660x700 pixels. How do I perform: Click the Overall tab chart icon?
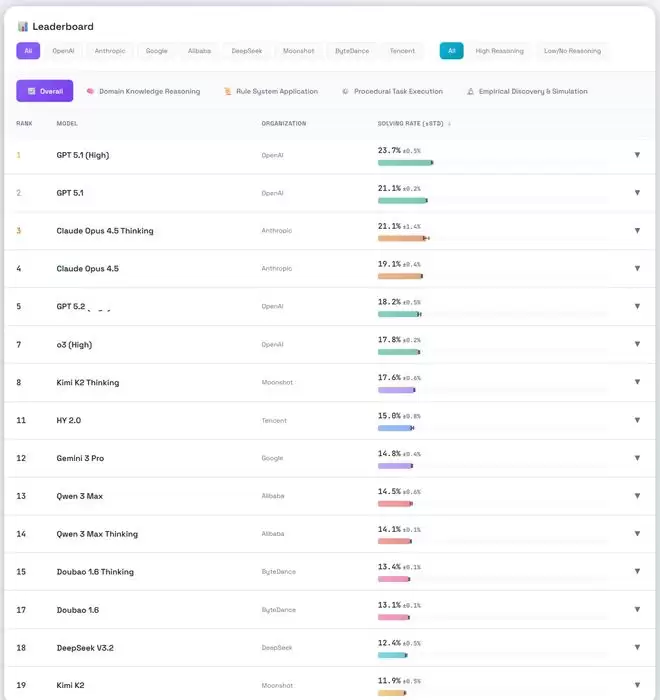pos(32,91)
